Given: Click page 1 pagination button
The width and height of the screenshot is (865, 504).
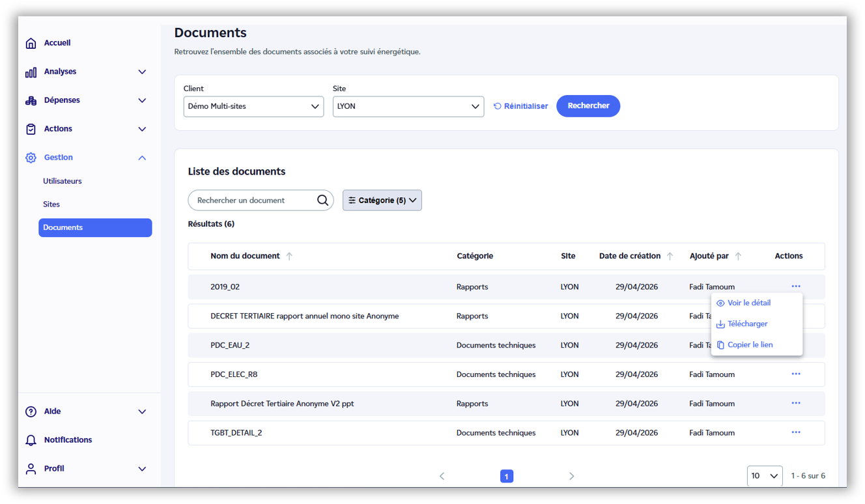Looking at the screenshot, I should point(507,477).
